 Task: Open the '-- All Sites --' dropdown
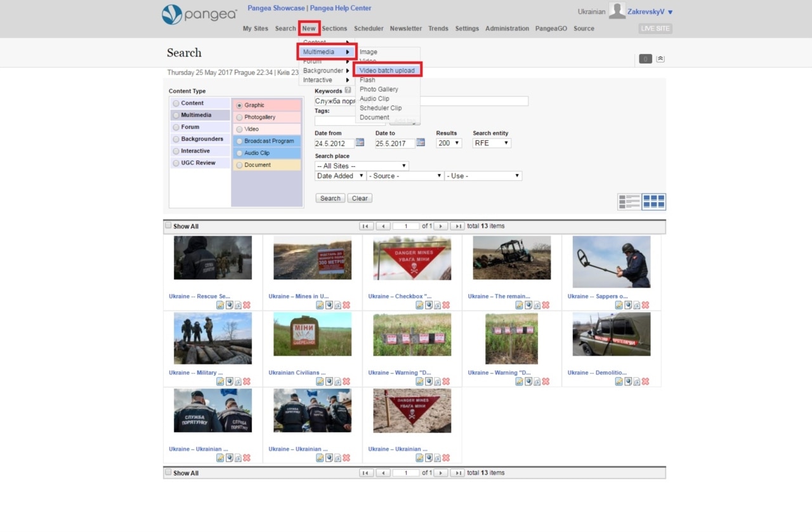[362, 166]
